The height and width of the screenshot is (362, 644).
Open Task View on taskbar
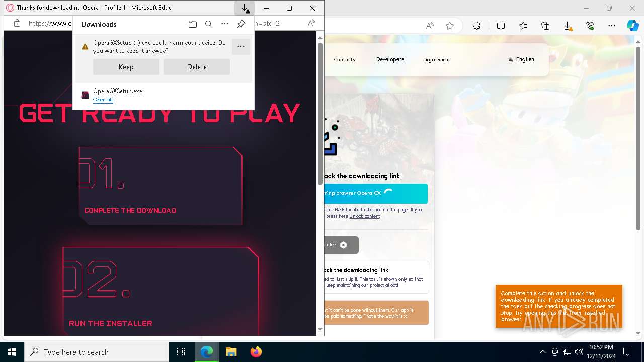pos(181,352)
